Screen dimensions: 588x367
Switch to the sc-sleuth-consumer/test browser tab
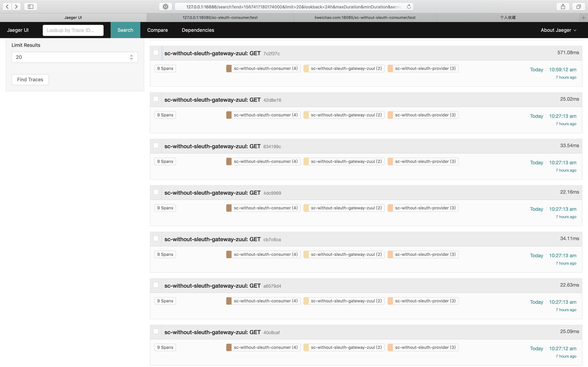point(220,17)
